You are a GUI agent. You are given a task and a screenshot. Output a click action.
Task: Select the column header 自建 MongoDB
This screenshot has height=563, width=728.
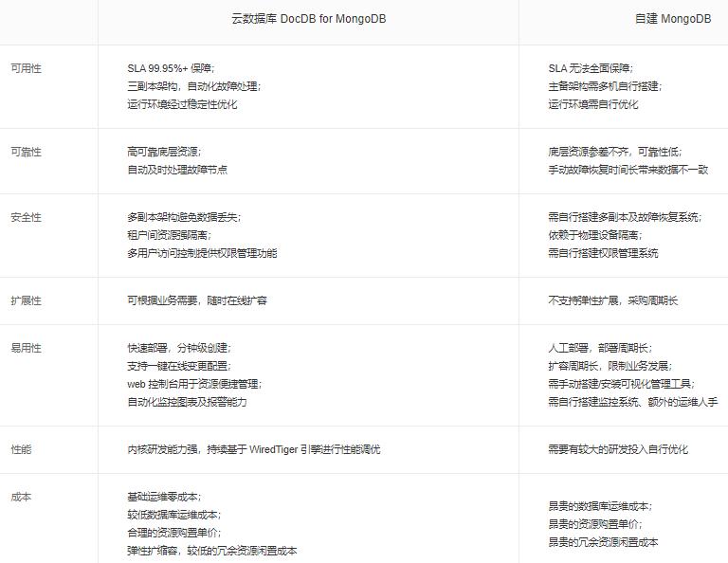[x=673, y=19]
